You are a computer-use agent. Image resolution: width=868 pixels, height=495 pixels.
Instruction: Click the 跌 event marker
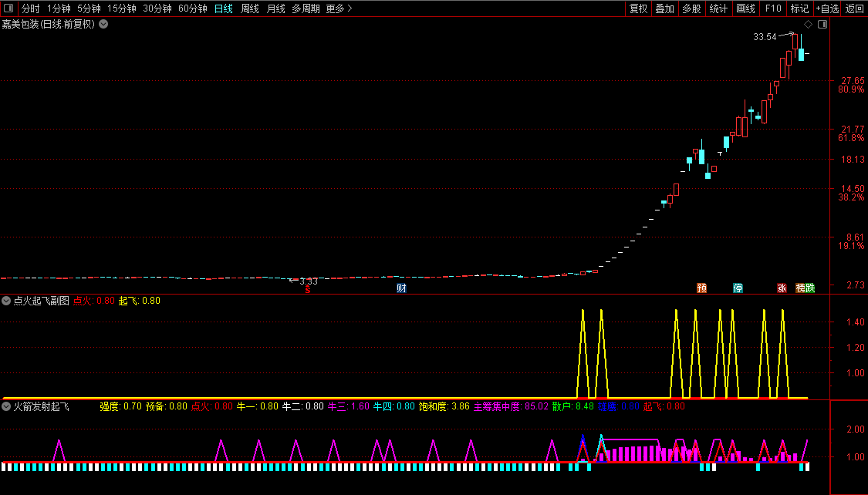pyautogui.click(x=809, y=288)
